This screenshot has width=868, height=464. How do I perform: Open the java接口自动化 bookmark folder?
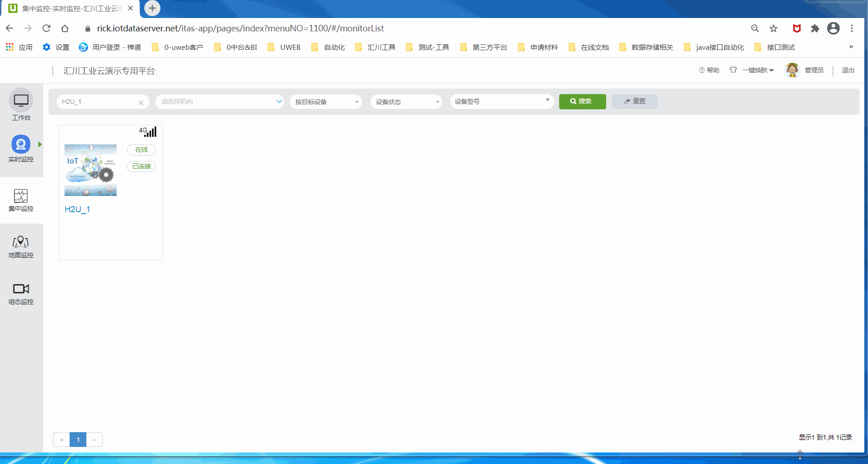click(714, 47)
